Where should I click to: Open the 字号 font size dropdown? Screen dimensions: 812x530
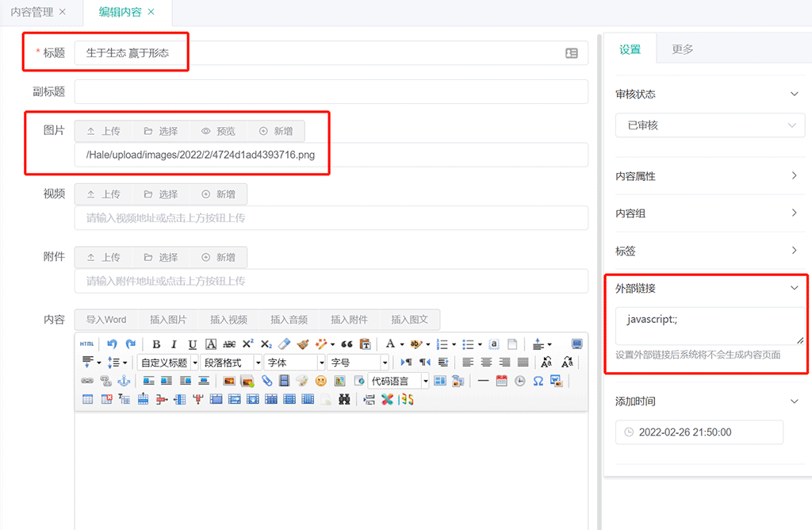point(358,363)
